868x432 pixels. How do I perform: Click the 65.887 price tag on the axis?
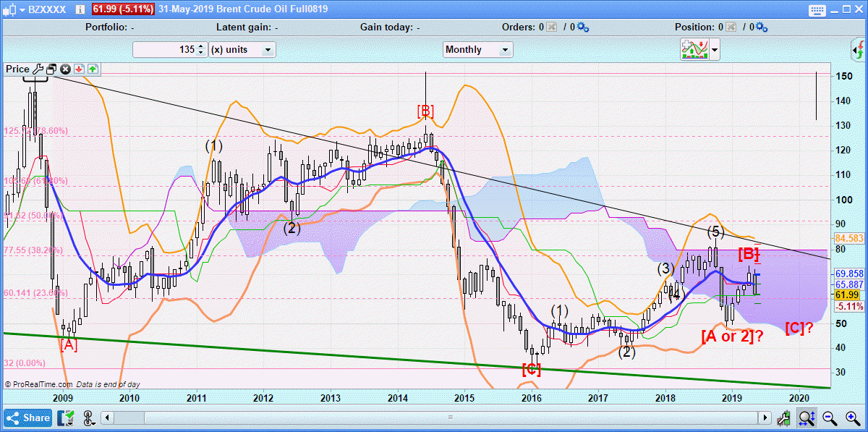click(849, 284)
